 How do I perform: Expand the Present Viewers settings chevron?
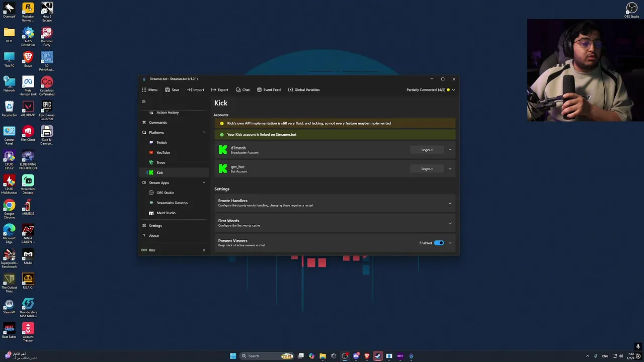450,243
